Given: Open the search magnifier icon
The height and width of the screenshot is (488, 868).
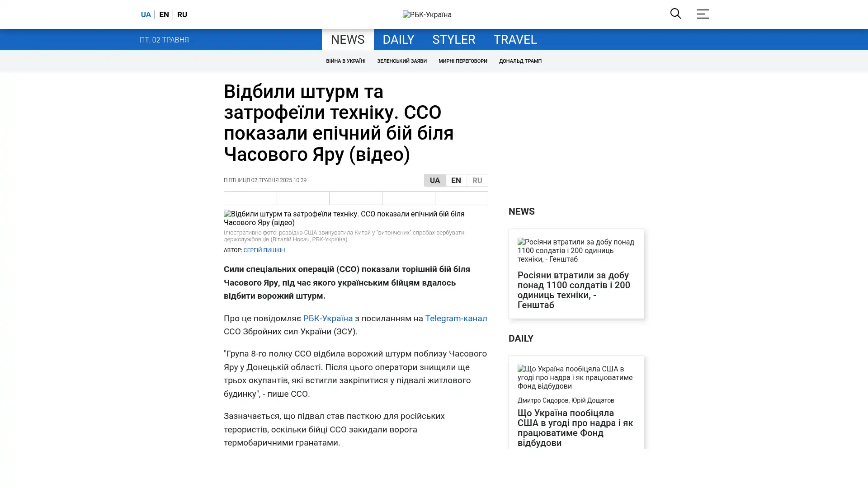Looking at the screenshot, I should (x=675, y=14).
